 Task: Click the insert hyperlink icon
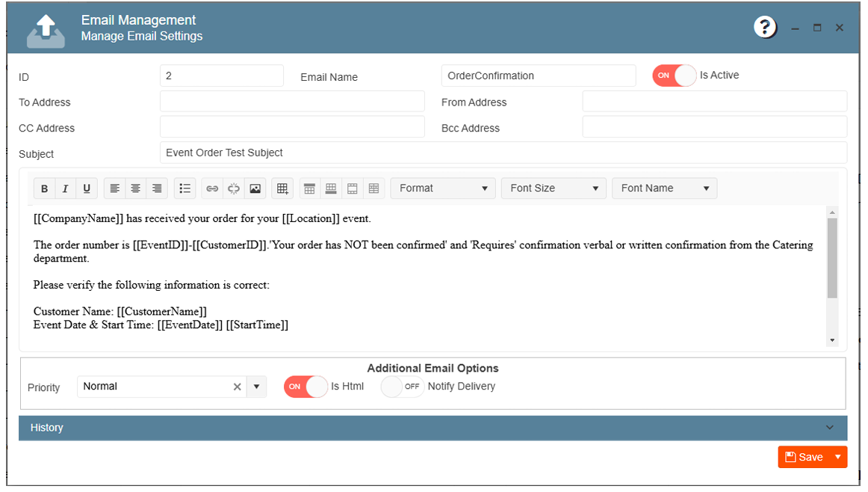212,189
